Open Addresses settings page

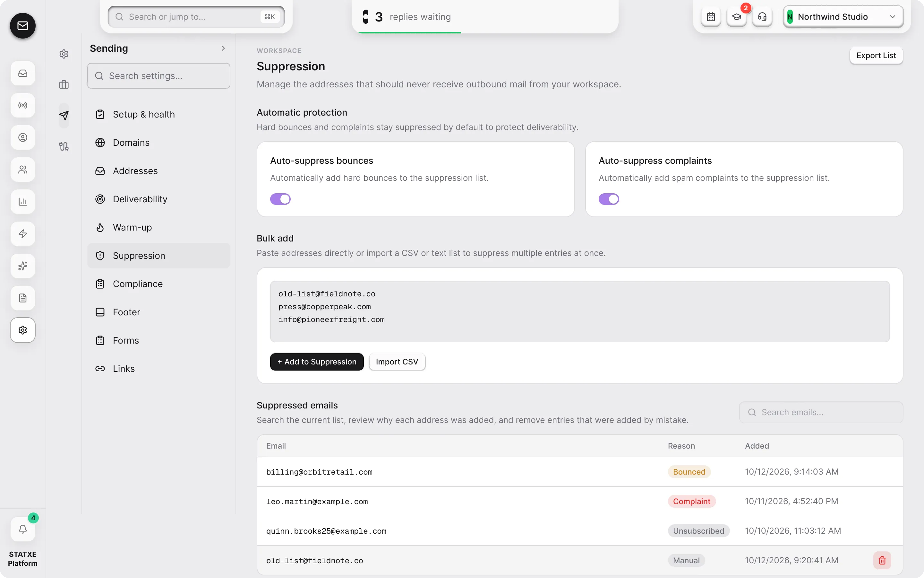tap(159, 171)
